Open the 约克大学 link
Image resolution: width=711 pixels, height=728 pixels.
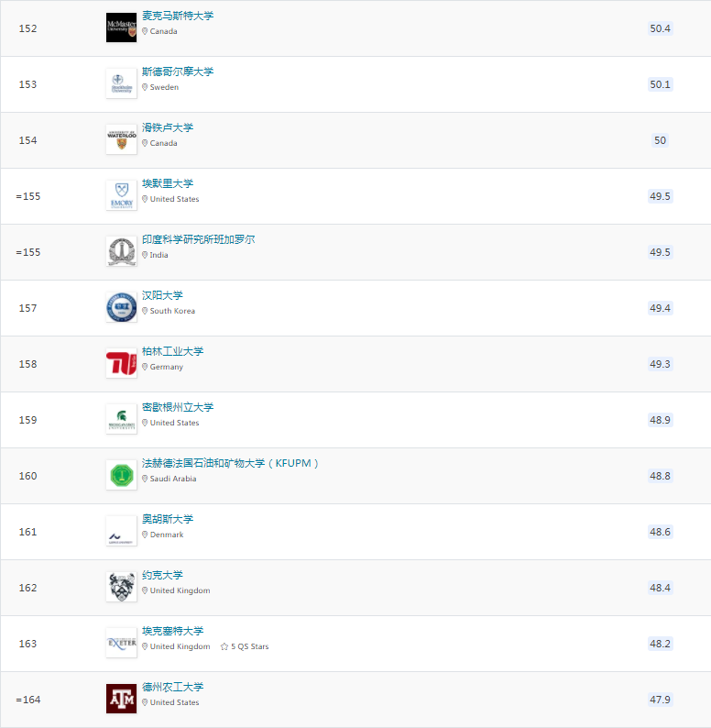(162, 575)
